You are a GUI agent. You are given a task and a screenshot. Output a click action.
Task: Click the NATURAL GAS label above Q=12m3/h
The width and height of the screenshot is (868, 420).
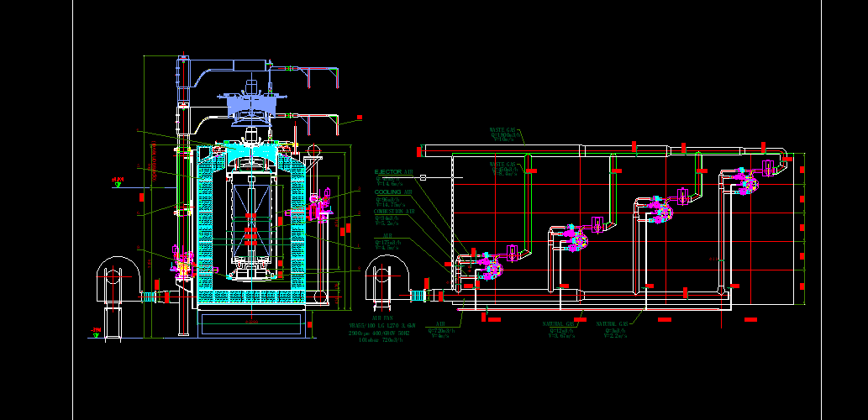(x=558, y=324)
